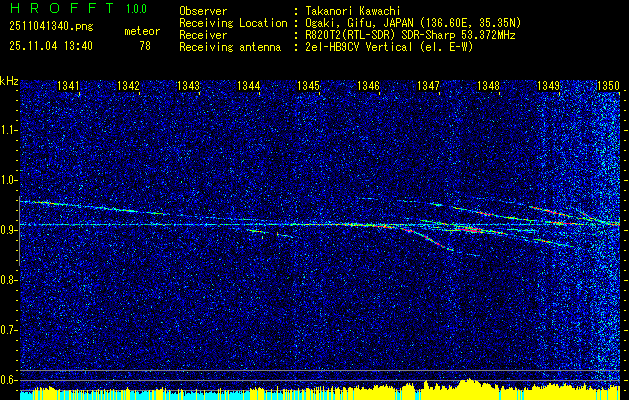This screenshot has width=629, height=400.
Task: Click the HROFFT 1.0.0 title text
Action: (78, 8)
